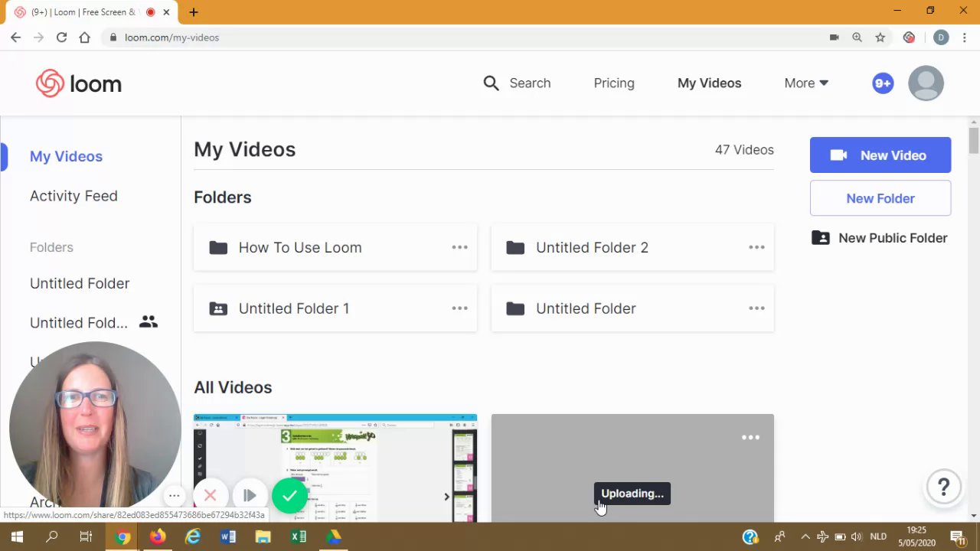Viewport: 980px width, 551px height.
Task: Click the browser back arrow
Action: coord(15,37)
